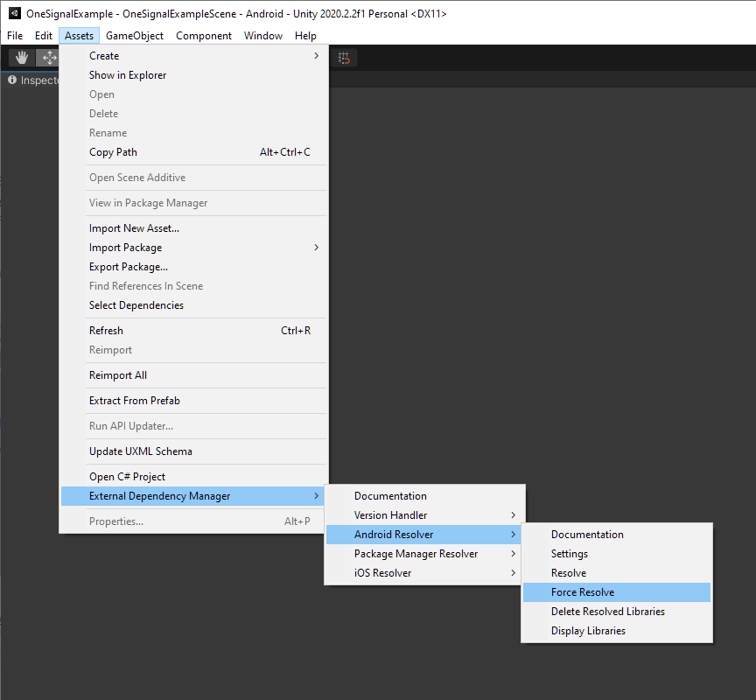Close the Assets menu from menu bar
Screen dimensions: 756x700
click(x=79, y=36)
